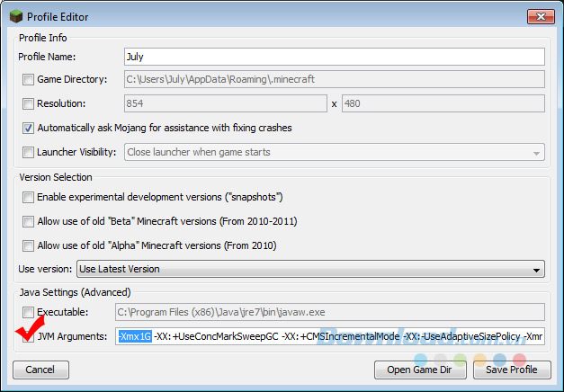Click the Cancel button
Image resolution: width=564 pixels, height=392 pixels.
coord(40,370)
